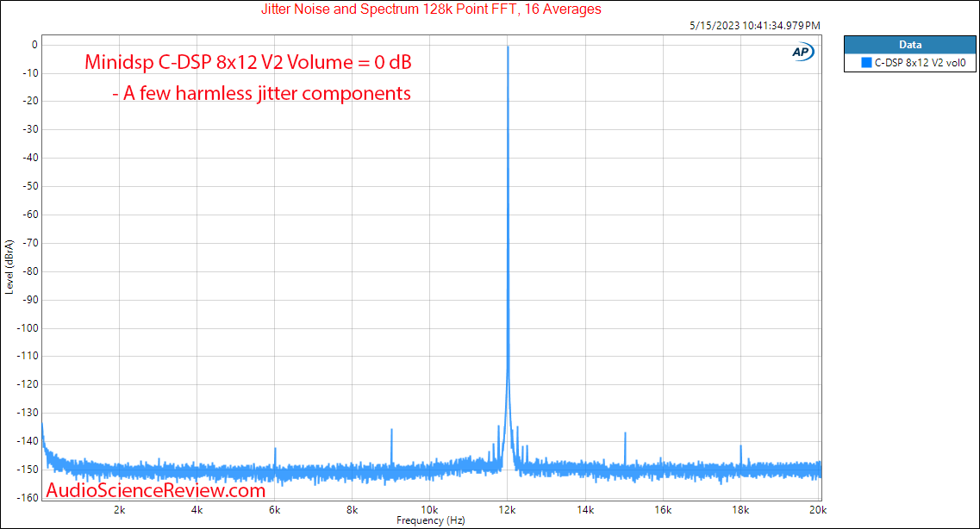The width and height of the screenshot is (980, 529).
Task: Click the top of the 12 kHz main peak
Action: 508,47
